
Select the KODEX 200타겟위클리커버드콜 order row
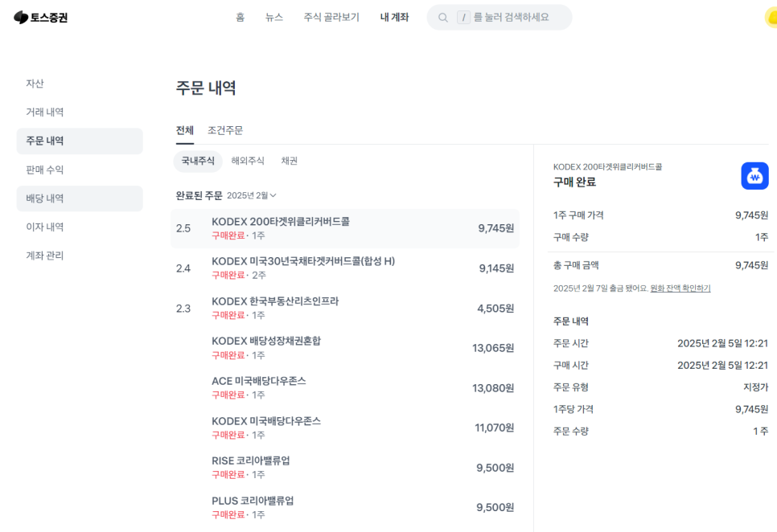pos(345,228)
